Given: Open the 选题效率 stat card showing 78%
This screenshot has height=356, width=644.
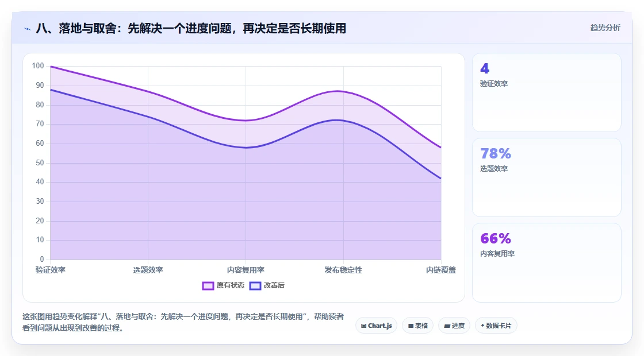Looking at the screenshot, I should pyautogui.click(x=547, y=177).
